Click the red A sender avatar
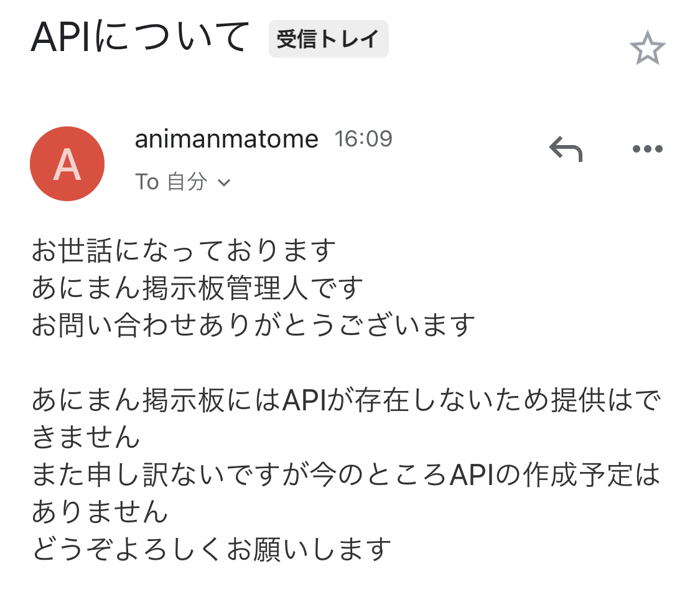The height and width of the screenshot is (594, 700). pos(67,164)
